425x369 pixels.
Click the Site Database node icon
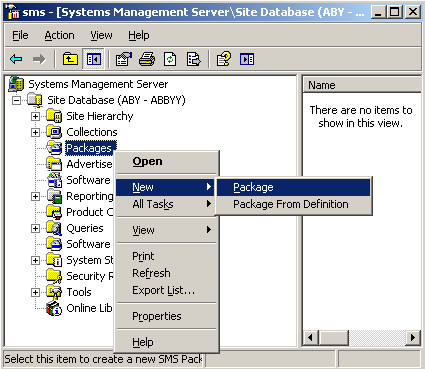point(35,100)
